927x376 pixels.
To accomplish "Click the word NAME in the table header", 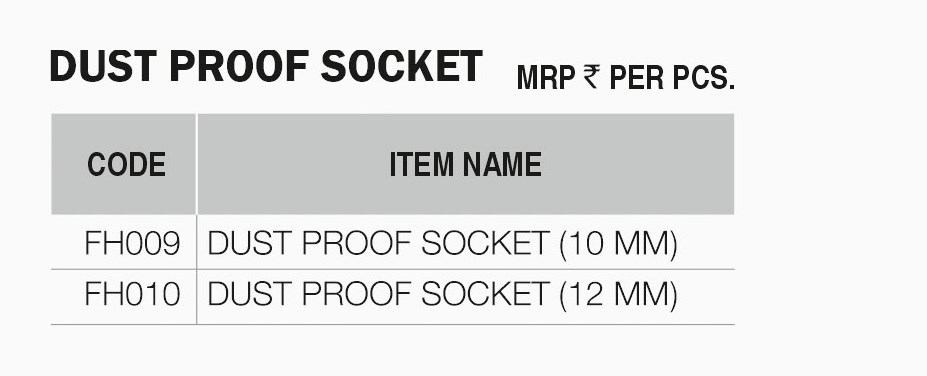I will coord(503,164).
